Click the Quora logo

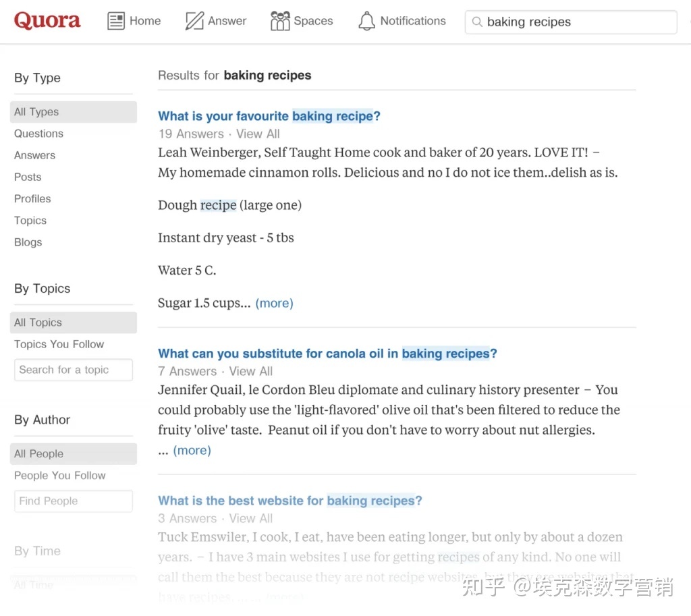pos(47,20)
